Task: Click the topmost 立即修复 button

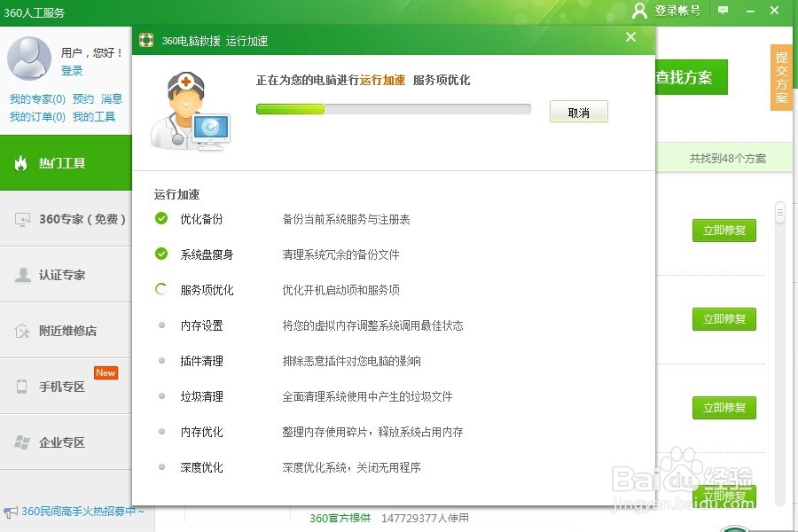Action: 724,231
